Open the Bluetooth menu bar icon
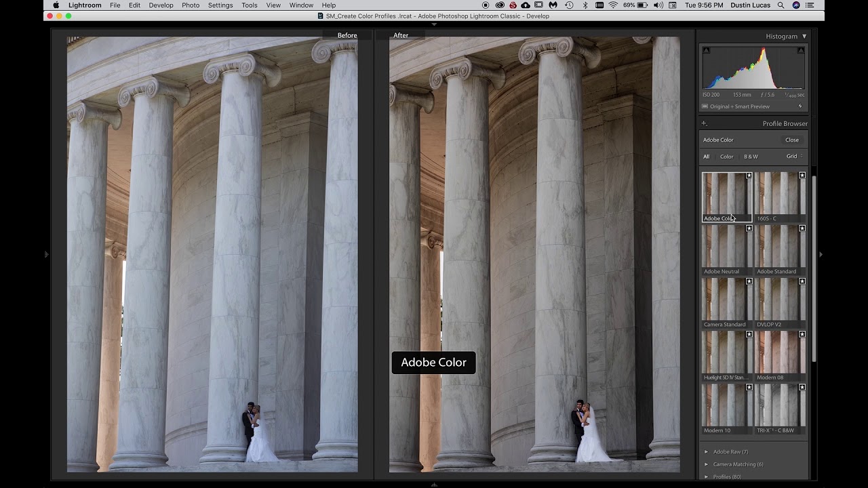868x488 pixels. click(x=585, y=5)
